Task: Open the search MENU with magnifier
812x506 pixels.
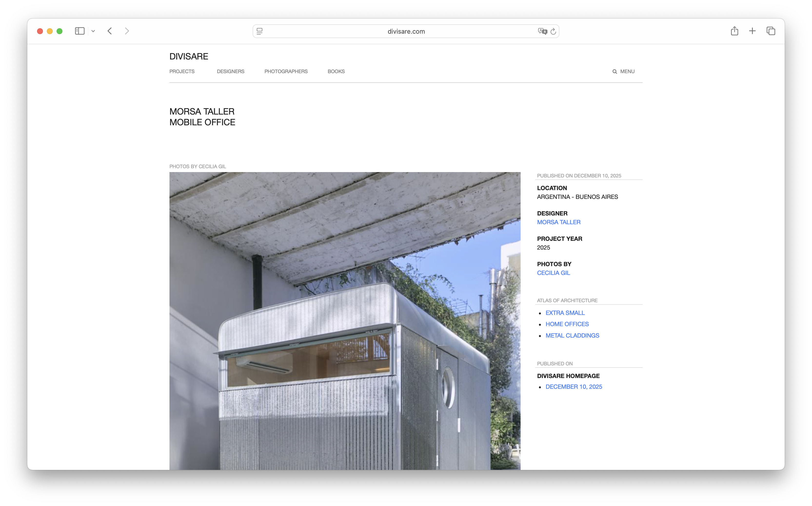Action: (x=623, y=71)
